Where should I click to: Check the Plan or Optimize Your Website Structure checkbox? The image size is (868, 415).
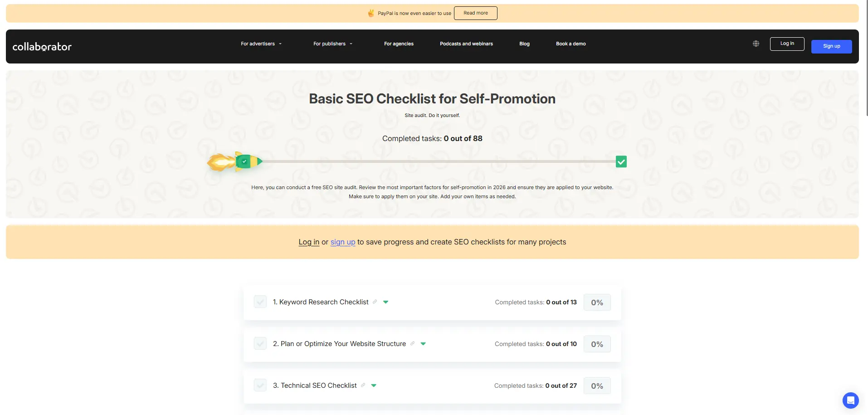(x=260, y=343)
